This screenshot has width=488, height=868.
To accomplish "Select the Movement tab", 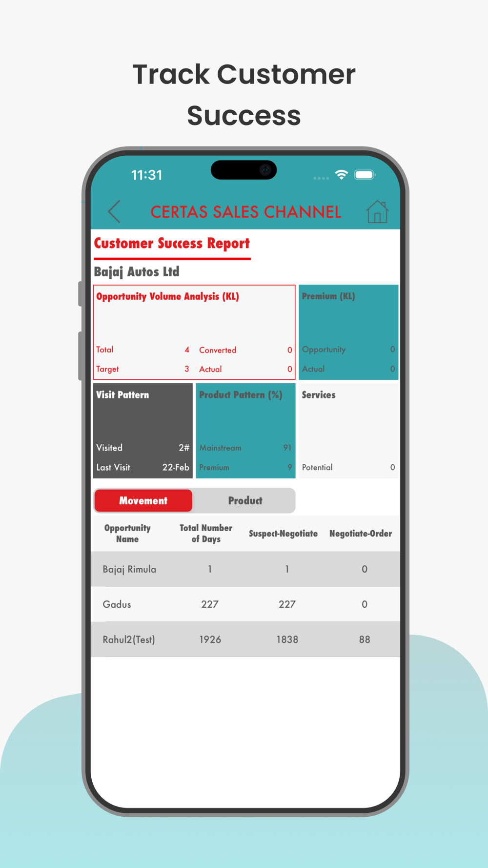I will (143, 501).
